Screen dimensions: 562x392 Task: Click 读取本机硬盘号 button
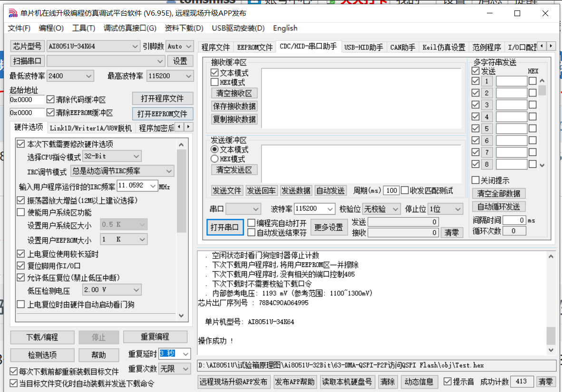coord(347,382)
